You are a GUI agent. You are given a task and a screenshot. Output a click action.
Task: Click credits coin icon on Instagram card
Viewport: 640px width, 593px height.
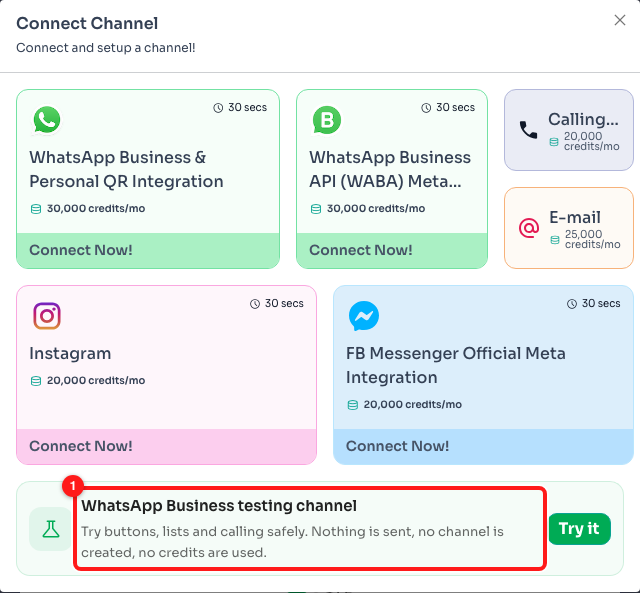(36, 381)
